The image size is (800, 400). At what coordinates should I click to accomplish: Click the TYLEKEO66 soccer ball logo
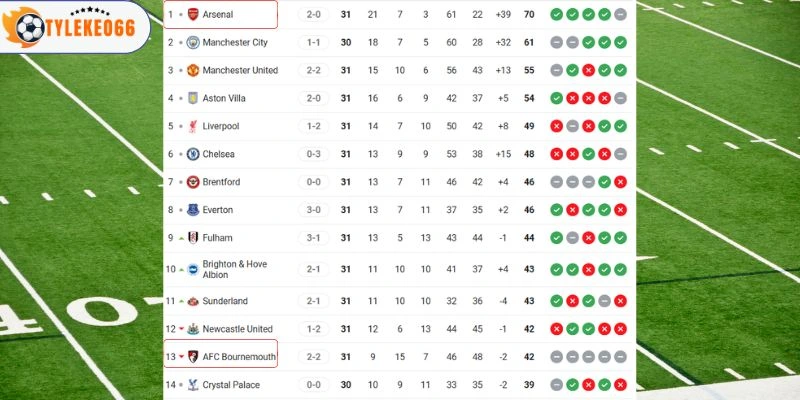[31, 27]
